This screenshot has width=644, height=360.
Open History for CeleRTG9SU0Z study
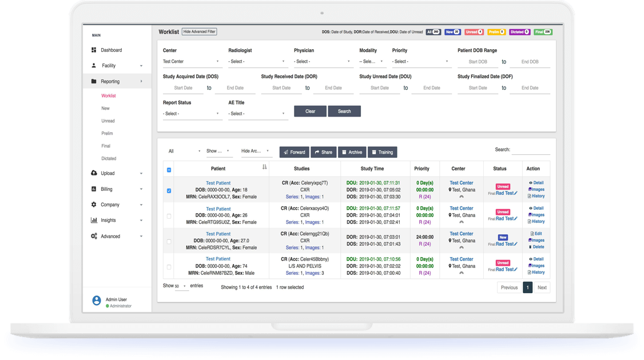point(536,221)
